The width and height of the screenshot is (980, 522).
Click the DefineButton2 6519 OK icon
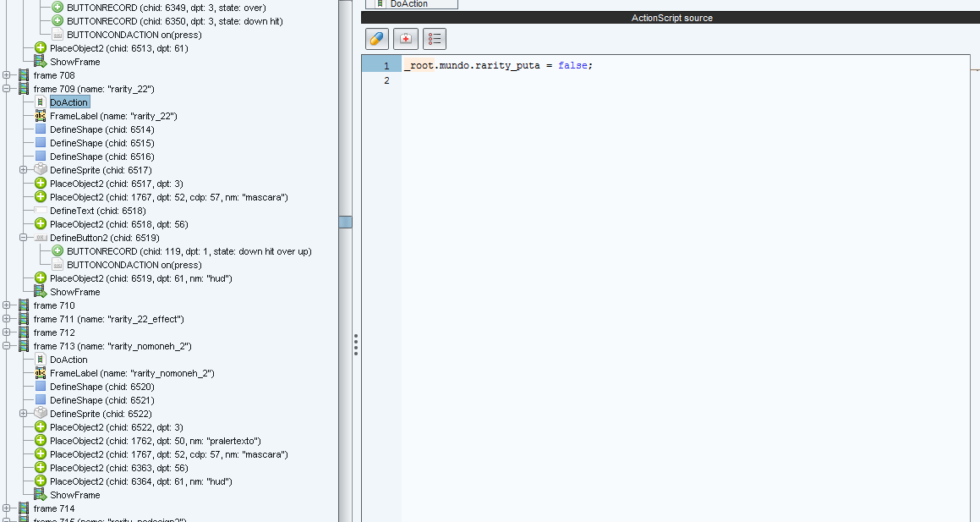coord(41,238)
